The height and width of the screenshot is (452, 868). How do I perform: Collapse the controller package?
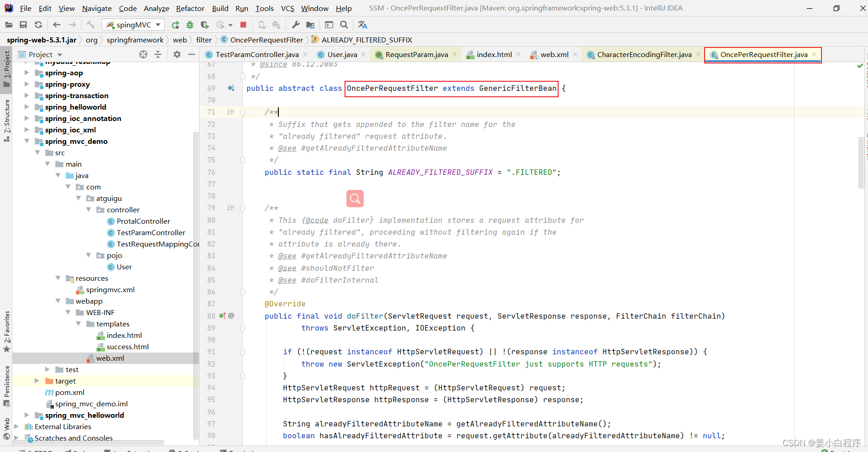89,210
